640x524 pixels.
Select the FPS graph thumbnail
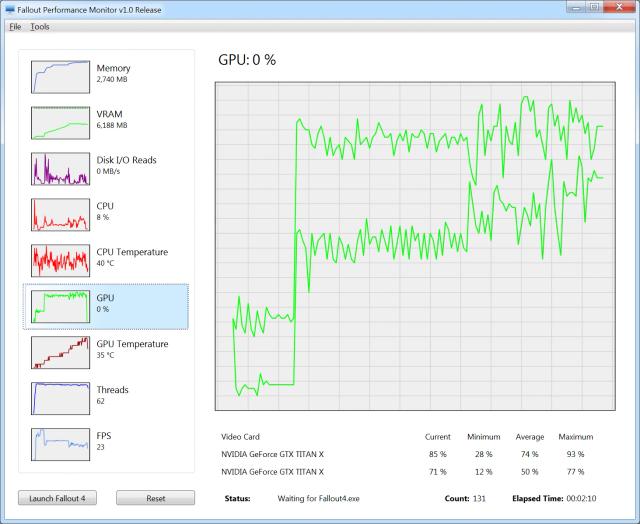[x=60, y=444]
